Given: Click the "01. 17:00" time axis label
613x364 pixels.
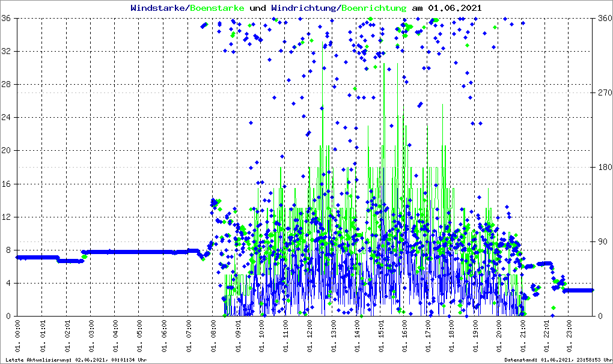Looking at the screenshot, I should pyautogui.click(x=428, y=336).
